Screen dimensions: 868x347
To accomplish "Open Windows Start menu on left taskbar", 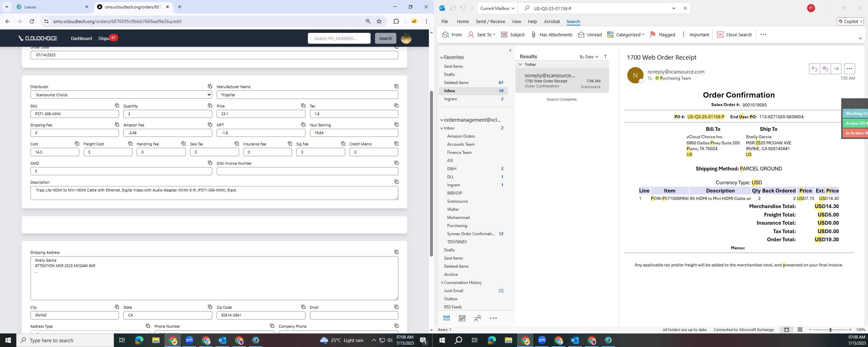I will click(8, 340).
